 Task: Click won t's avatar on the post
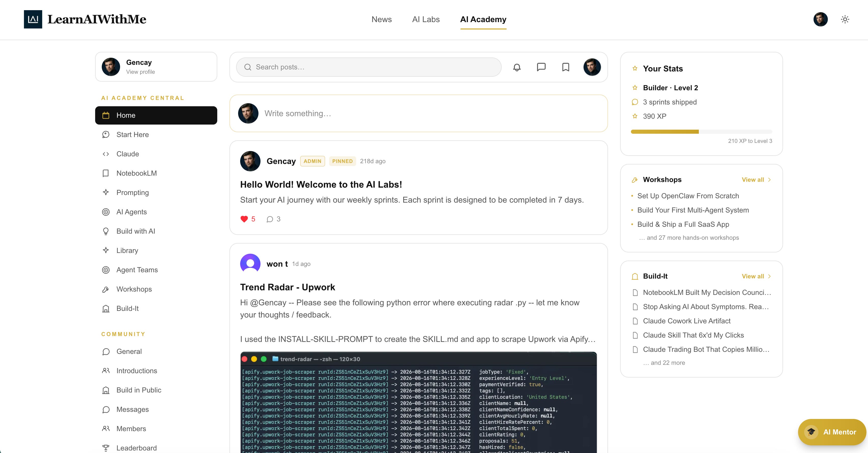pos(250,264)
